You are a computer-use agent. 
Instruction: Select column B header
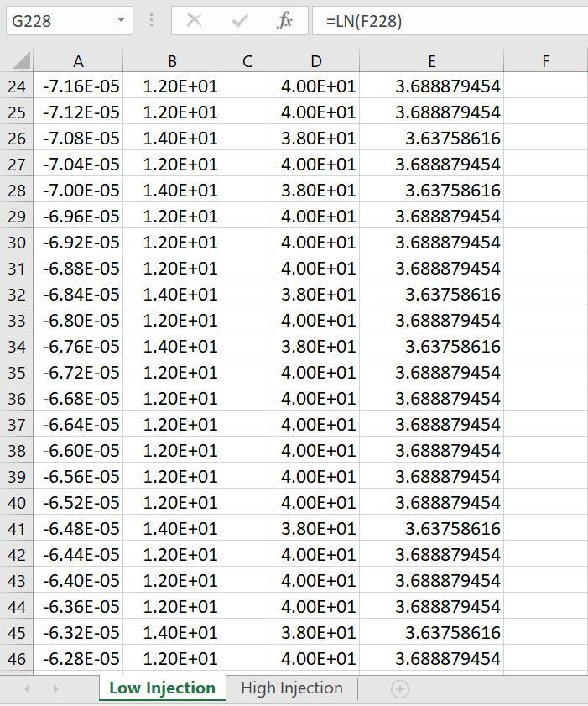click(x=172, y=61)
